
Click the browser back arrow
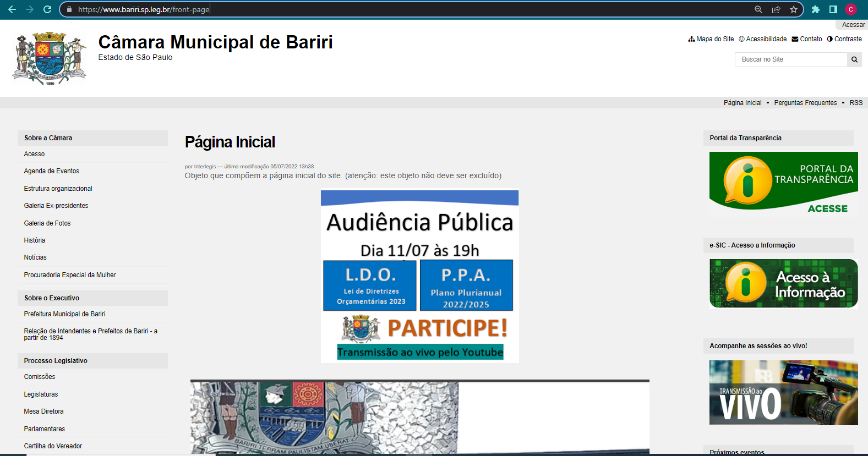pos(12,9)
